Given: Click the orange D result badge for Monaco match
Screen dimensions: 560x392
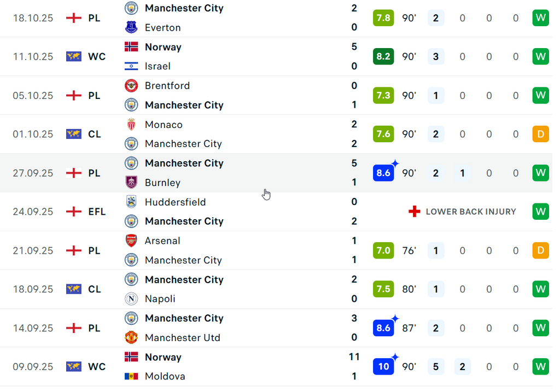Looking at the screenshot, I should 540,134.
